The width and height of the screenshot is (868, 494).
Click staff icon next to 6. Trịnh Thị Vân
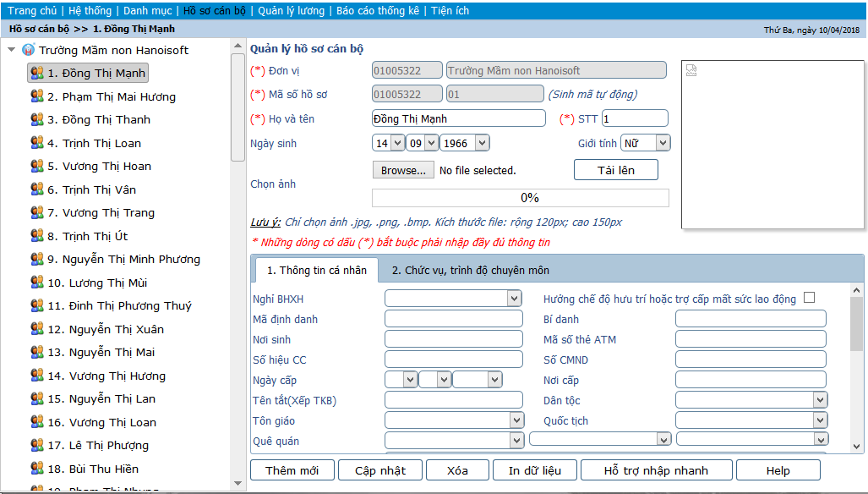click(x=37, y=189)
